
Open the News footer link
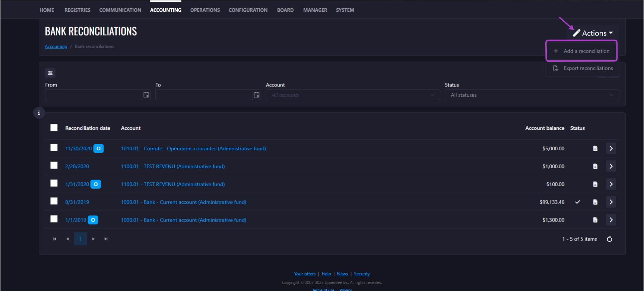pyautogui.click(x=342, y=274)
